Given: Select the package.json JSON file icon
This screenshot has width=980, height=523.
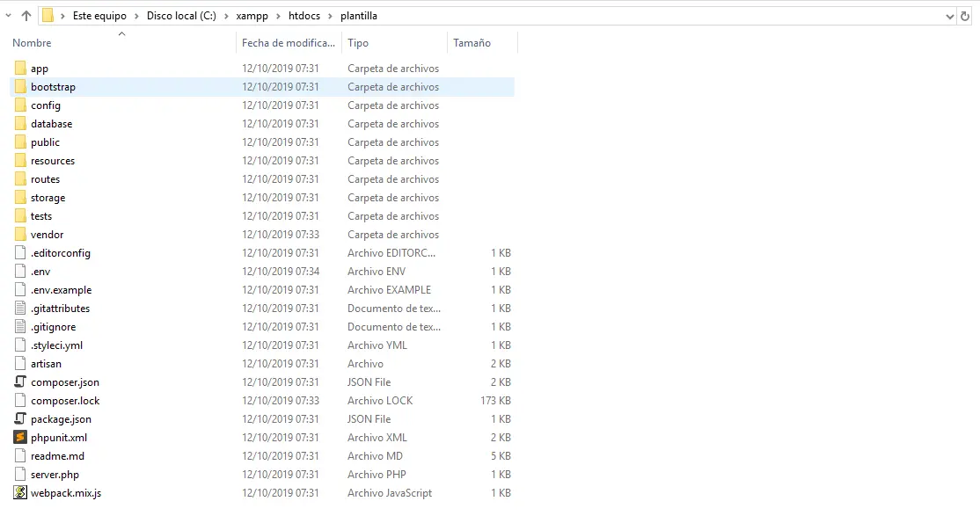Looking at the screenshot, I should [x=21, y=419].
